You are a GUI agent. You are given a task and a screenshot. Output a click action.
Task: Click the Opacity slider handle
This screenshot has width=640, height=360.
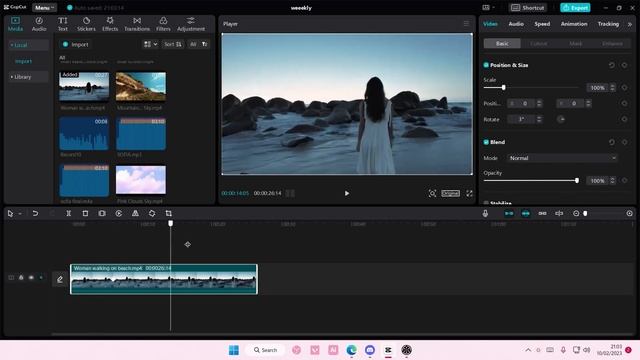click(x=577, y=180)
